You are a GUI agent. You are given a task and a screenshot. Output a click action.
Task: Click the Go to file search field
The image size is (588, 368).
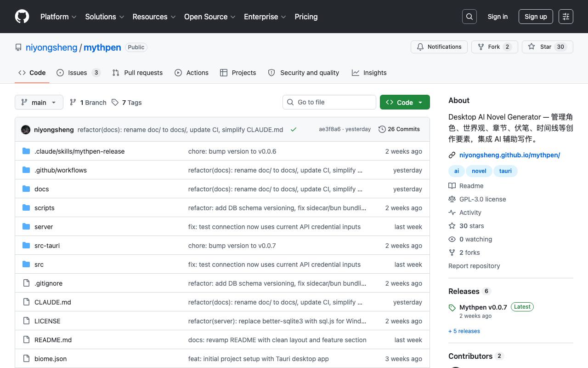pos(329,102)
